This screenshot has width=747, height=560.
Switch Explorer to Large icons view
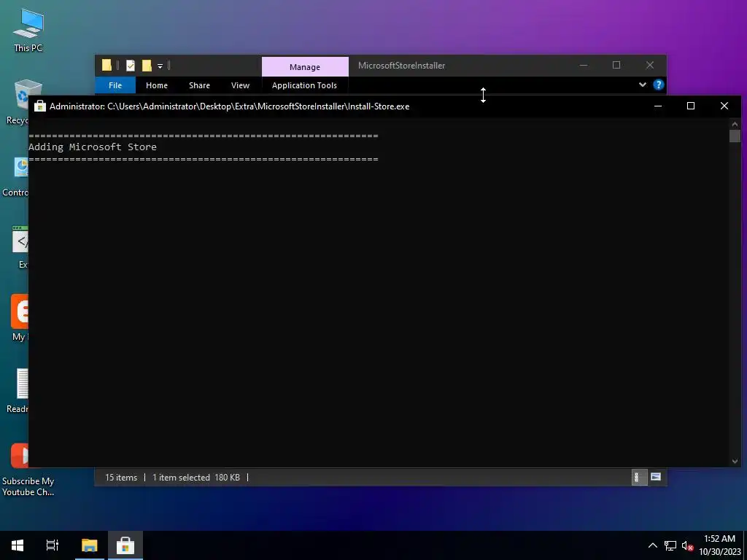tap(656, 477)
